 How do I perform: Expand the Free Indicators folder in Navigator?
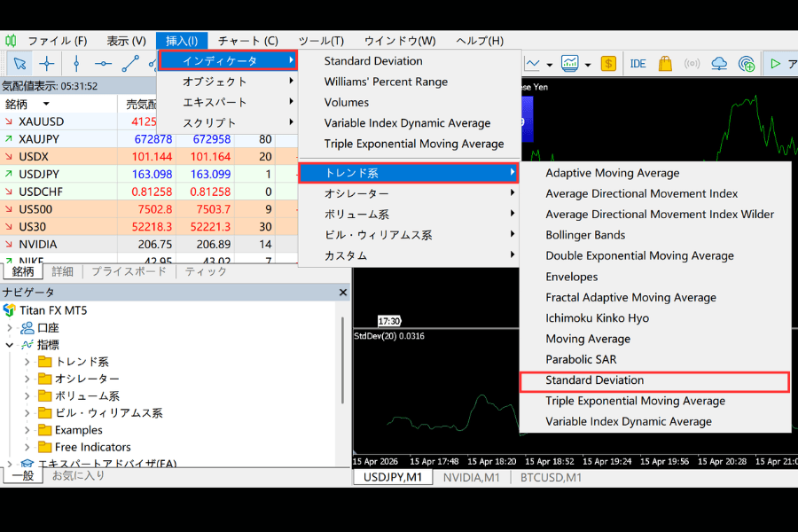pos(27,448)
